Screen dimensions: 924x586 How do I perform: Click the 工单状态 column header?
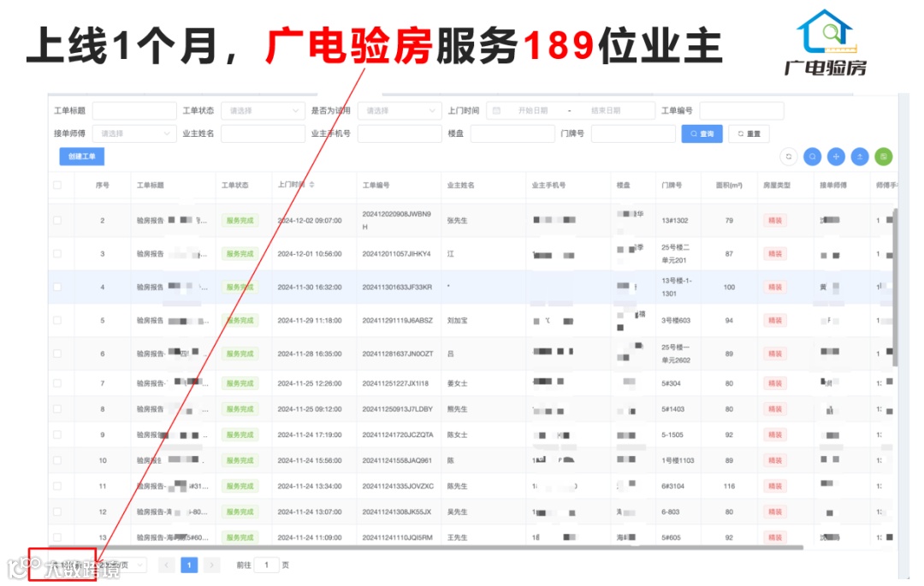[234, 185]
